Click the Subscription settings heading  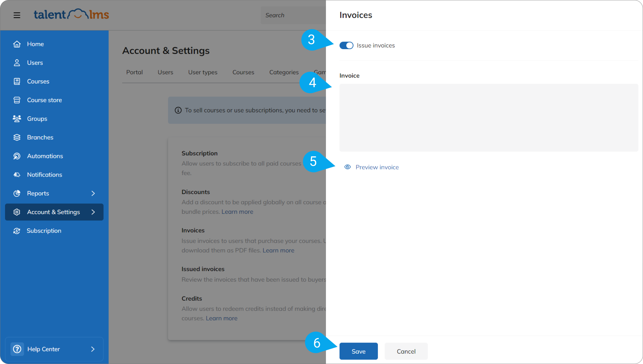tap(199, 153)
